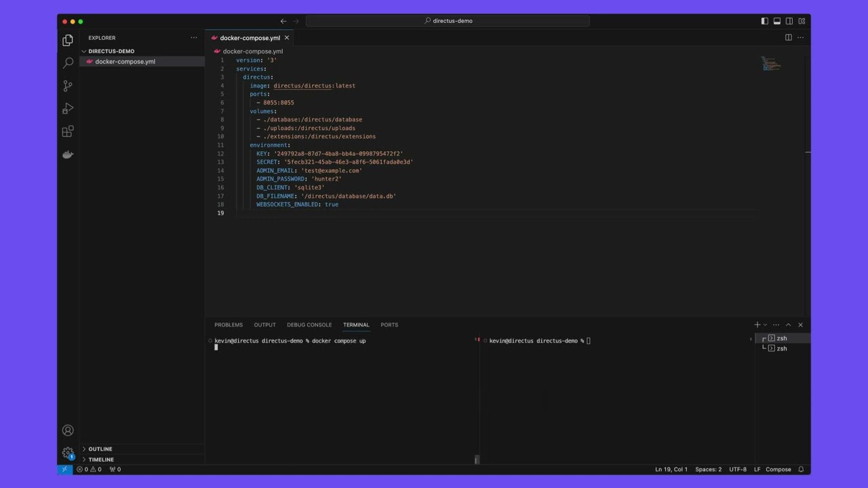Click line number 12 in the gutter
Viewport: 868px width, 488px height.
[x=221, y=154]
